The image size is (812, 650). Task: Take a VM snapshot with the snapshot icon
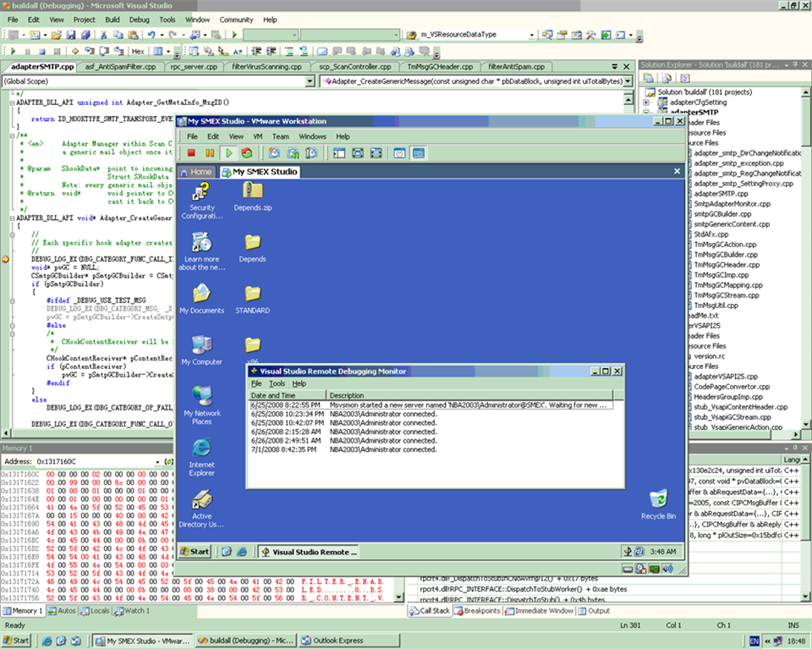[274, 153]
